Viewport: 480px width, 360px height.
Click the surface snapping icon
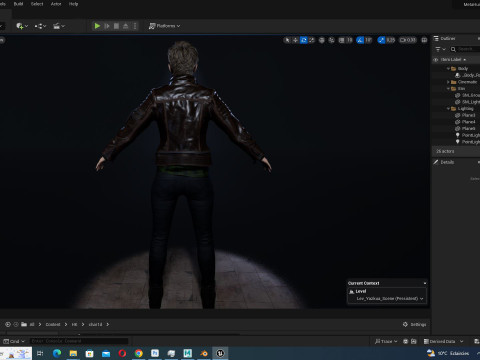331,40
